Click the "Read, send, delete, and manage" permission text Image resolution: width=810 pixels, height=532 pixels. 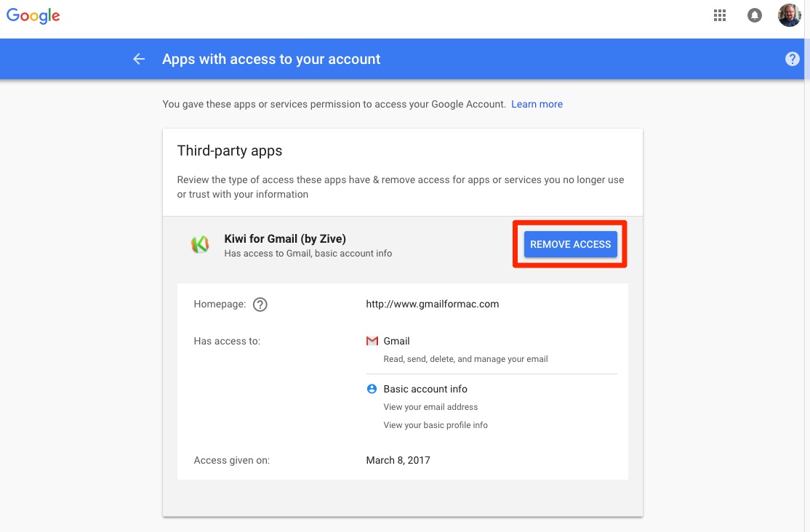tap(465, 359)
